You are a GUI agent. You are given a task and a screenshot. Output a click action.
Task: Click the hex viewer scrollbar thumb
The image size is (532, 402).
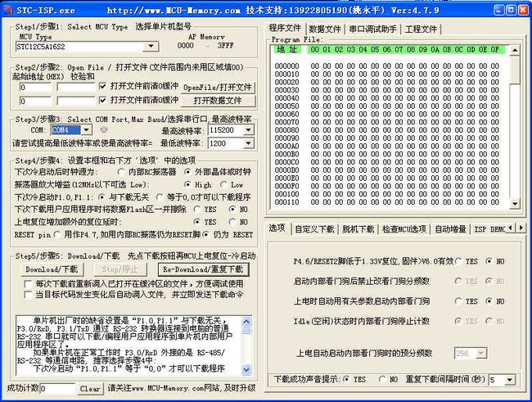(x=515, y=70)
